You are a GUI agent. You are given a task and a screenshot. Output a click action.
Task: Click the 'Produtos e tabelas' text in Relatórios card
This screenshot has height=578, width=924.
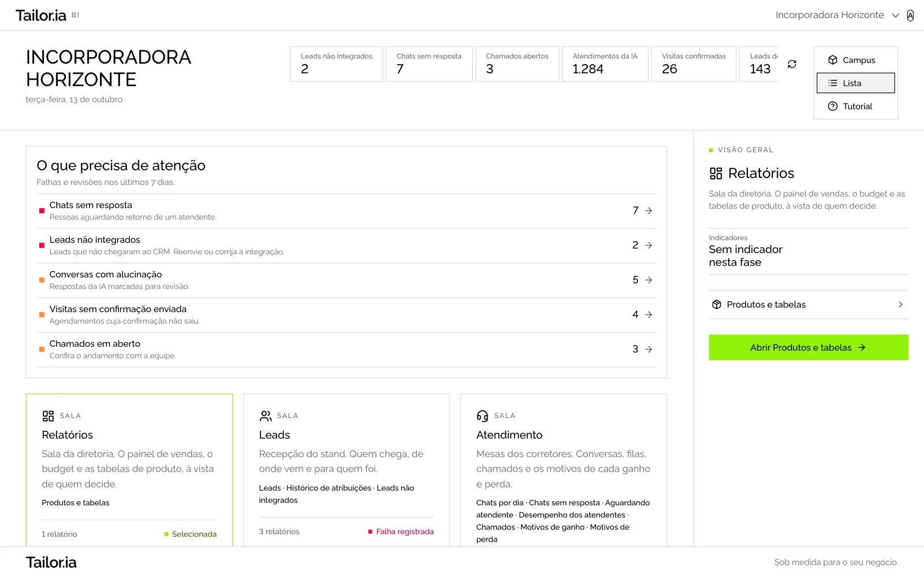76,503
